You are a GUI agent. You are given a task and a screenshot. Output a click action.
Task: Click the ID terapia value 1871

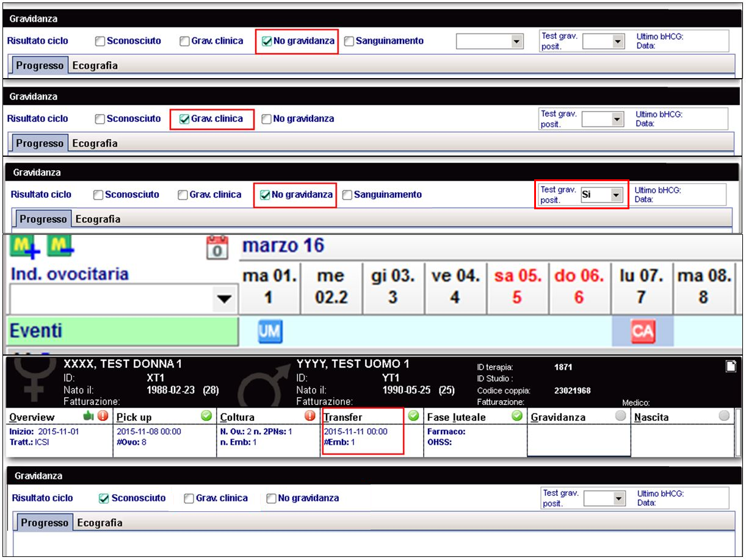coord(565,368)
